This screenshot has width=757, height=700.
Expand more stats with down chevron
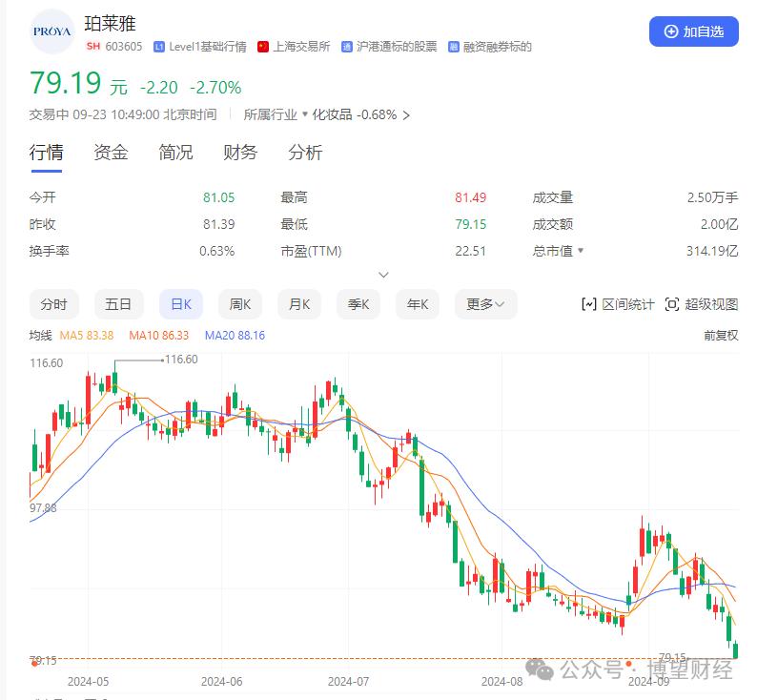click(x=383, y=275)
